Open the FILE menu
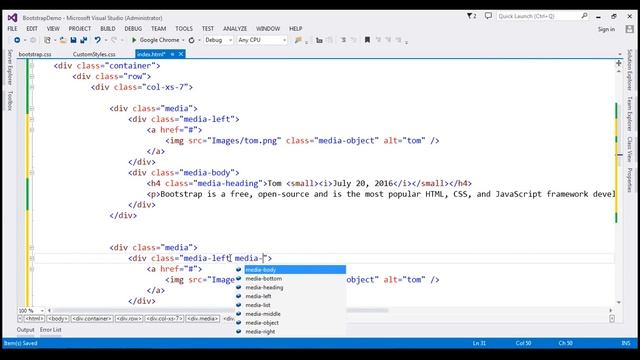640x360 pixels. (x=12, y=29)
